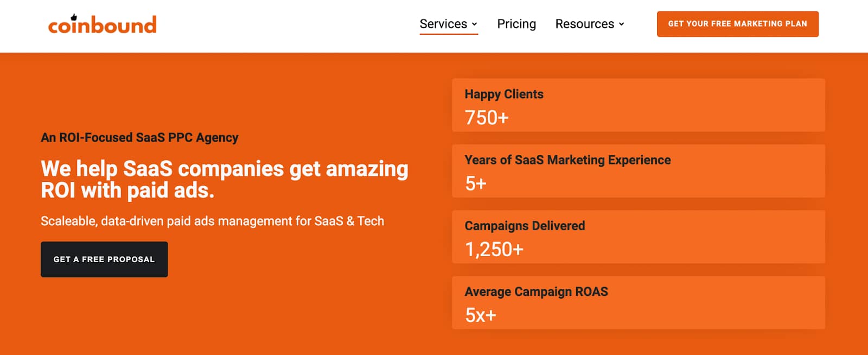Click the Scaleable, data-driven paid ads subheading
The width and height of the screenshot is (868, 355).
point(212,221)
